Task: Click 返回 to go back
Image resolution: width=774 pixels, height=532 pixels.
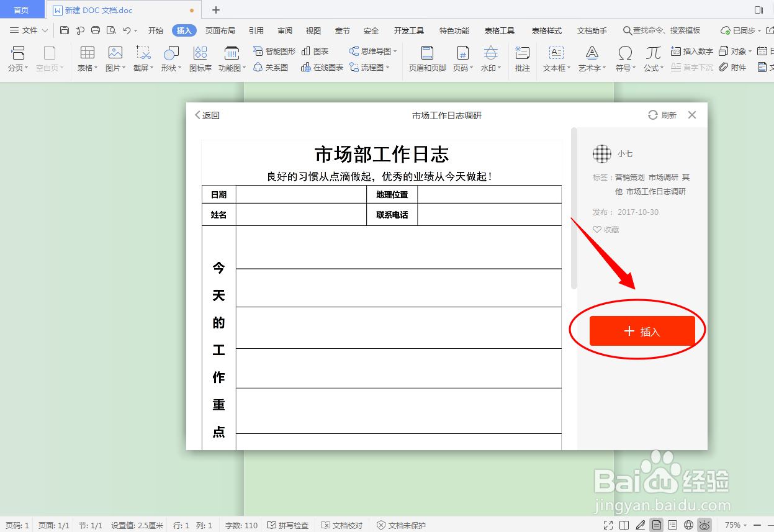Action: (206, 115)
